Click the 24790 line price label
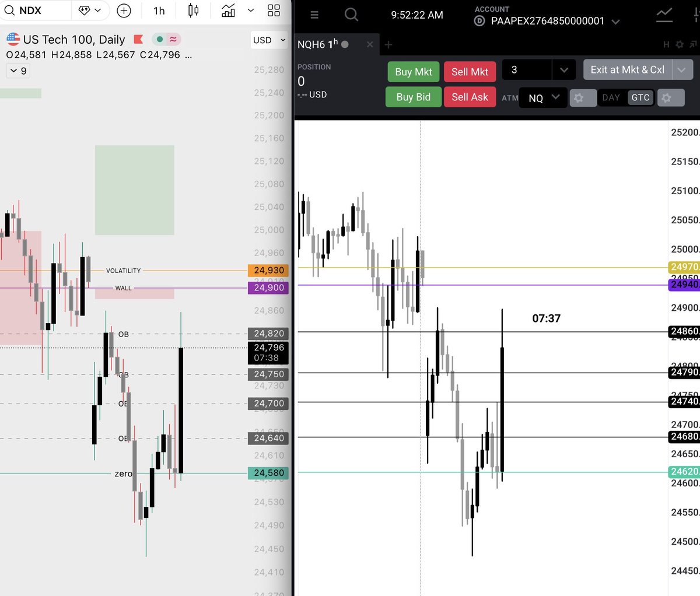The image size is (700, 596). 684,373
